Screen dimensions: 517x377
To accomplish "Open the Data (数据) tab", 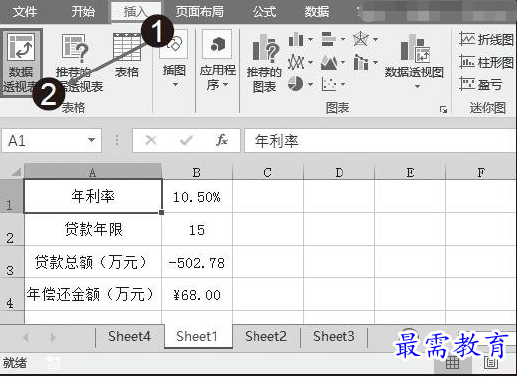I will [317, 12].
